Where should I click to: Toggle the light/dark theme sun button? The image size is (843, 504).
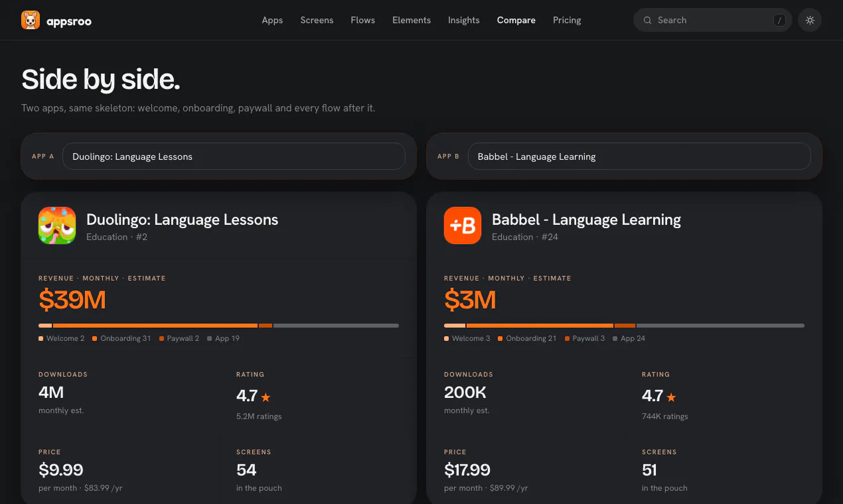[810, 20]
